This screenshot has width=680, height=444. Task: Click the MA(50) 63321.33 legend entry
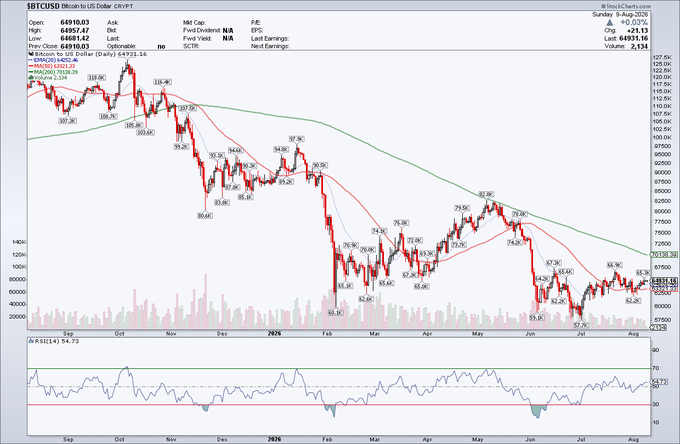click(52, 66)
